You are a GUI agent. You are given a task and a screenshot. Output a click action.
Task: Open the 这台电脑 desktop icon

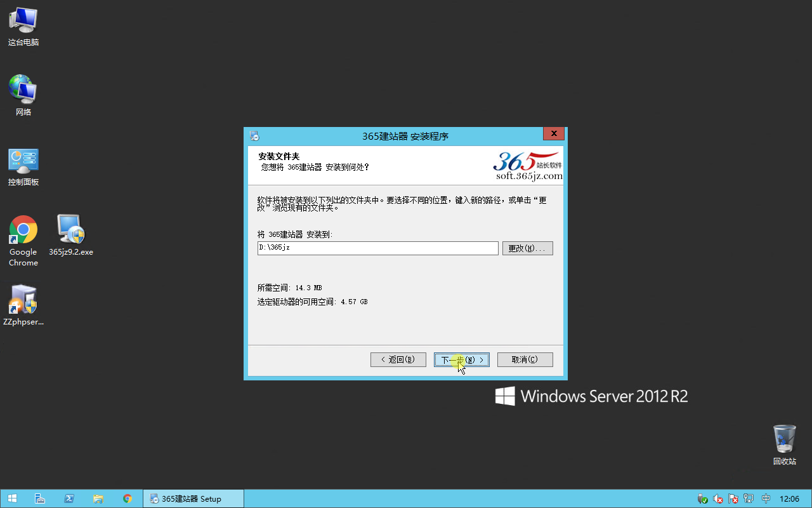[23, 26]
